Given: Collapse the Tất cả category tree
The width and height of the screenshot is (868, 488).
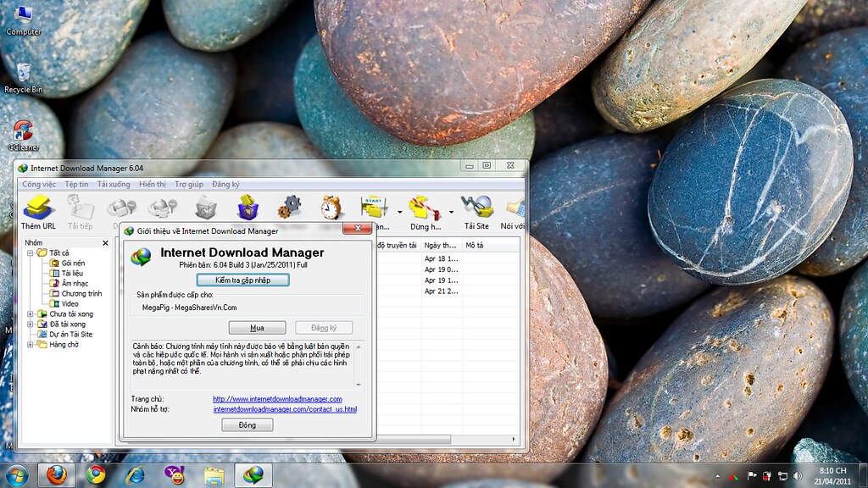Looking at the screenshot, I should [x=31, y=253].
